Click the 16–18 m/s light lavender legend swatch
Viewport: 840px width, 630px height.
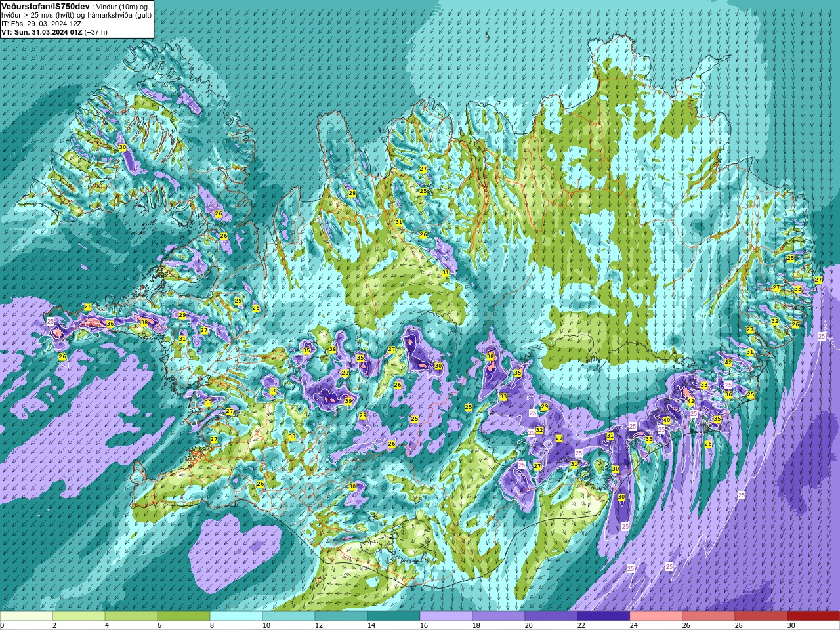[446, 616]
